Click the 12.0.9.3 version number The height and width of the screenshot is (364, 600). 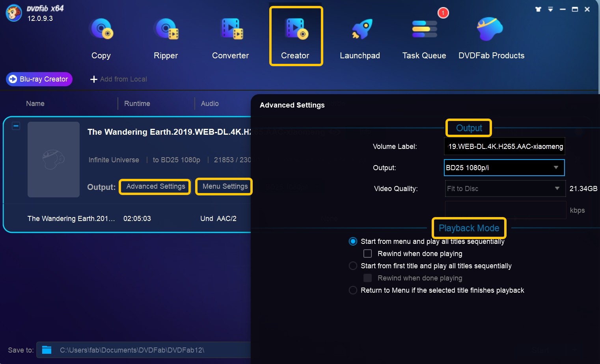tap(40, 19)
